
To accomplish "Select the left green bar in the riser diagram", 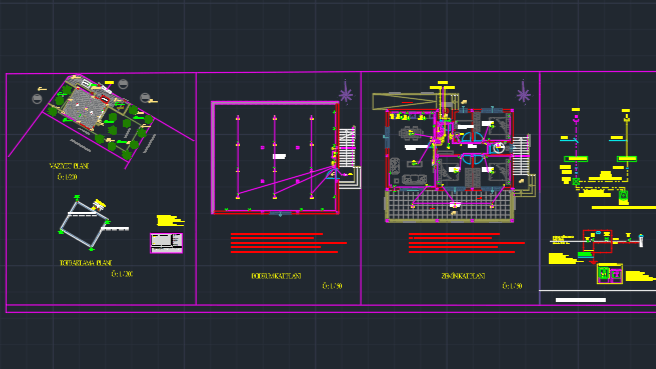I will [x=576, y=159].
